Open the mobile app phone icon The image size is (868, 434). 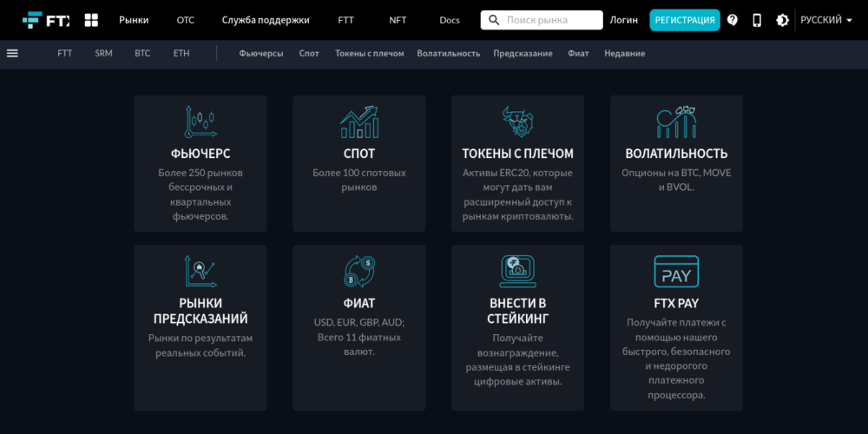point(757,20)
